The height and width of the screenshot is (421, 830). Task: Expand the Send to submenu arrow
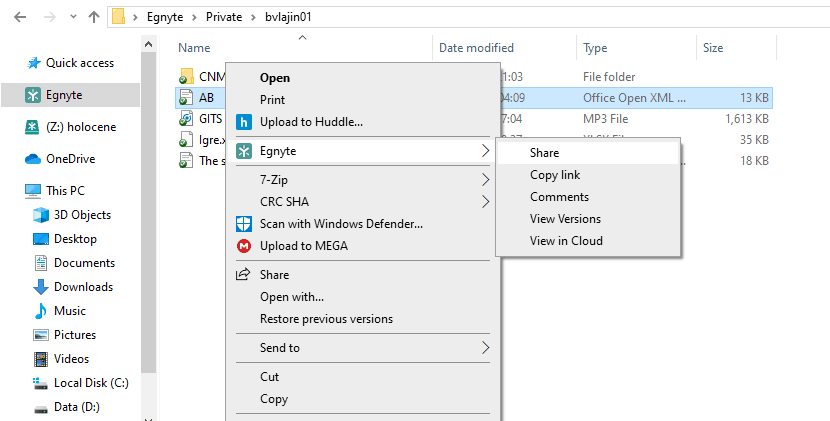pyautogui.click(x=485, y=348)
